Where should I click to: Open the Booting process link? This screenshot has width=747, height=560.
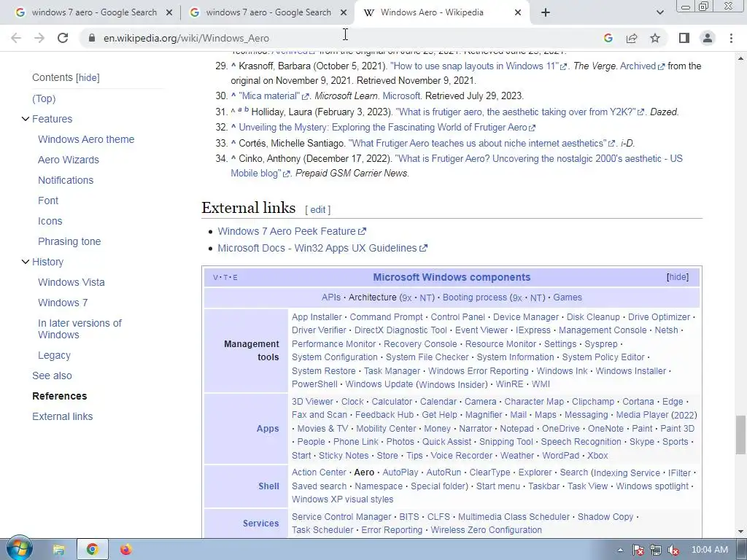click(474, 297)
